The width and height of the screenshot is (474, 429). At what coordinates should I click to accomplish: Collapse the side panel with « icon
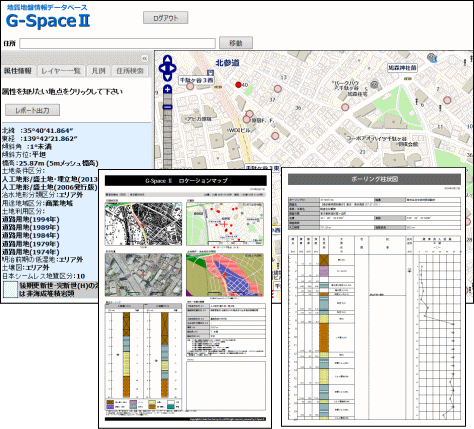pyautogui.click(x=145, y=58)
